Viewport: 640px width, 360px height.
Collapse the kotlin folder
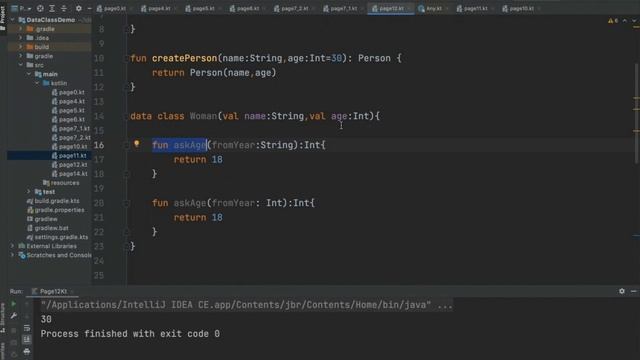click(x=37, y=83)
